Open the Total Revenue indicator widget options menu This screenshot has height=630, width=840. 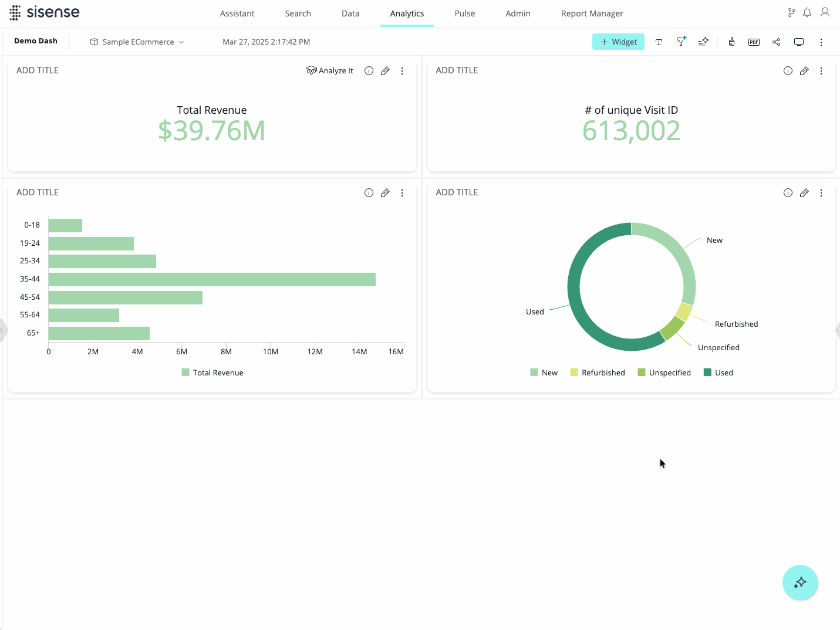(x=402, y=71)
